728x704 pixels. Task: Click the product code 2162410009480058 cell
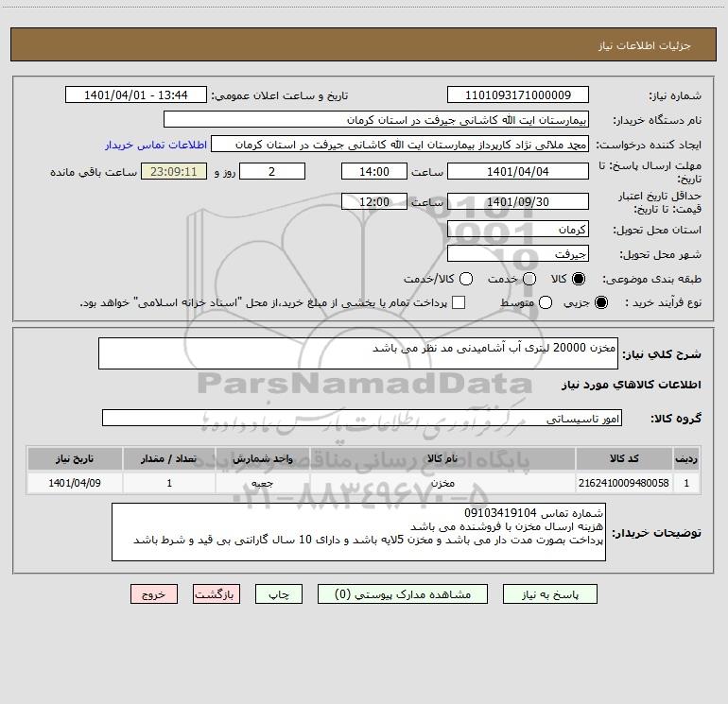click(624, 483)
